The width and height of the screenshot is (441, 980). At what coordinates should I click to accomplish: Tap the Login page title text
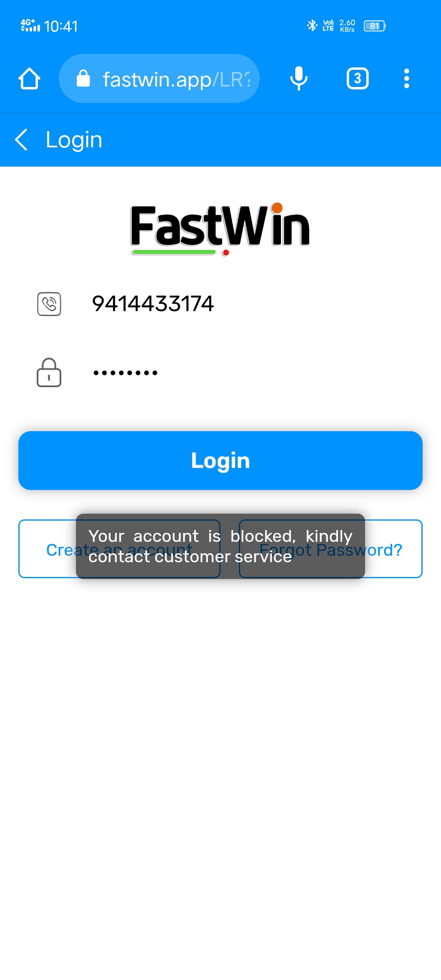click(74, 140)
